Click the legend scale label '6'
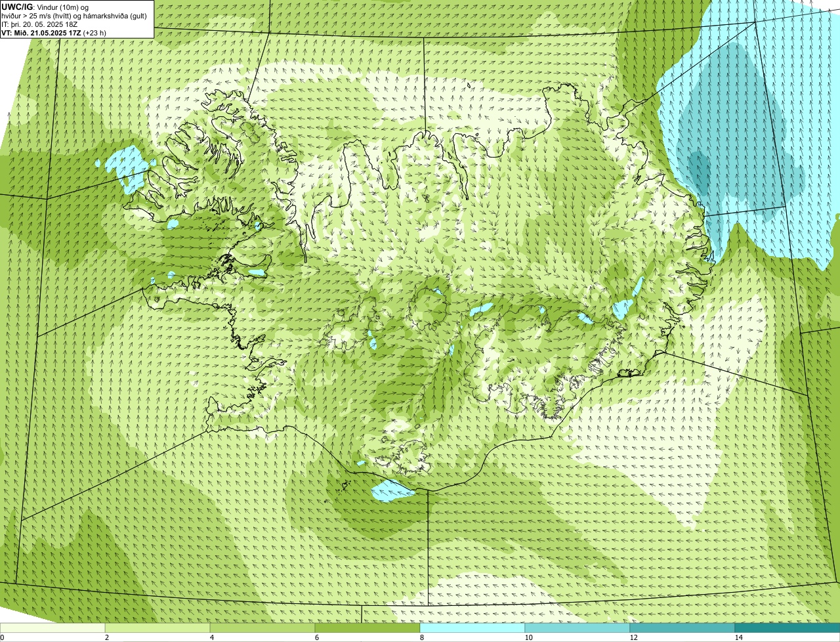Screen dimensions: 840x642 click(316, 637)
